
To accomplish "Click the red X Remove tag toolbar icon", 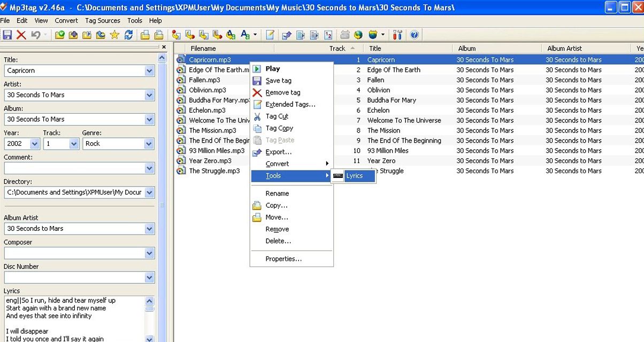I will tap(21, 35).
